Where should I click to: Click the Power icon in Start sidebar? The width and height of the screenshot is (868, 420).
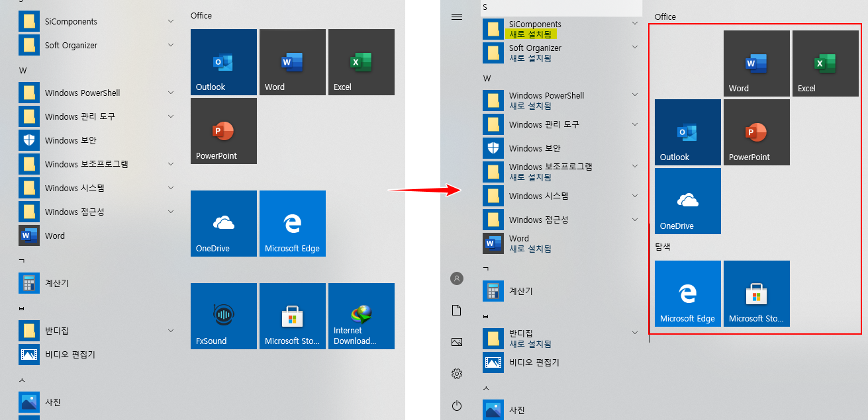pyautogui.click(x=457, y=405)
